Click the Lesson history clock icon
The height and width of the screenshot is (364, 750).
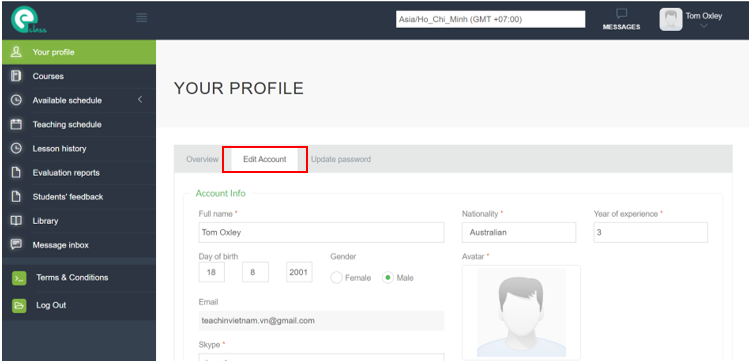point(16,148)
